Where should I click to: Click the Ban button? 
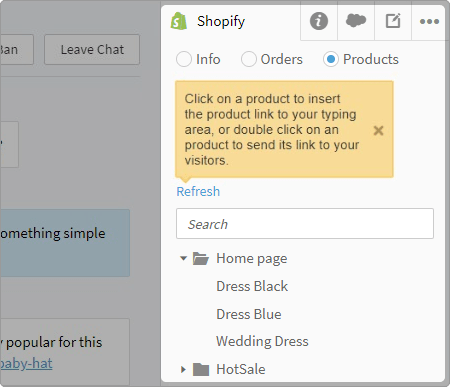coord(16,50)
